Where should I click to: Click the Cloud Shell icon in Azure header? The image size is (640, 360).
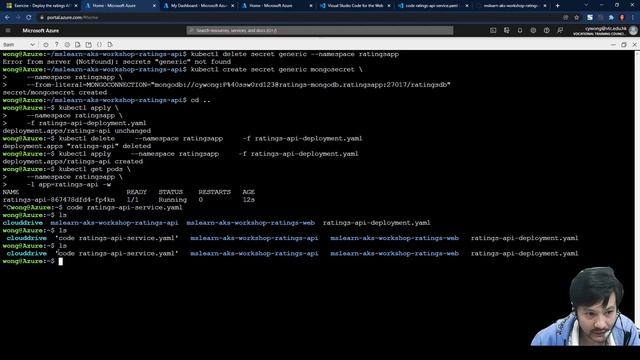pyautogui.click(x=493, y=30)
